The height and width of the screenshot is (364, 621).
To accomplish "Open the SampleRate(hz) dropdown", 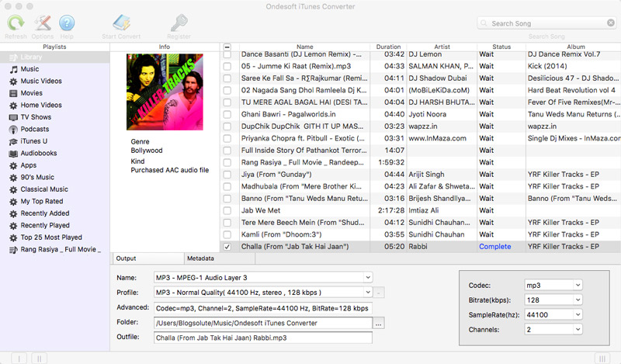I will click(578, 314).
